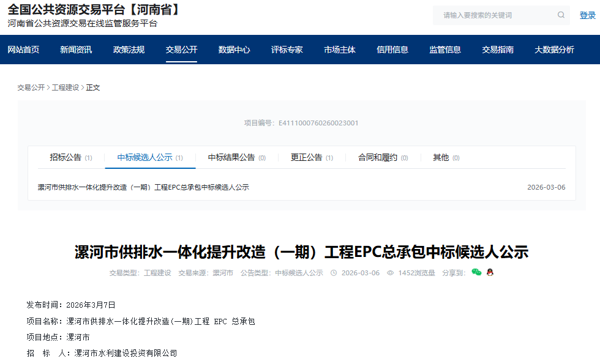Open the EPC总承包中标候选人公示 list entry

point(143,187)
